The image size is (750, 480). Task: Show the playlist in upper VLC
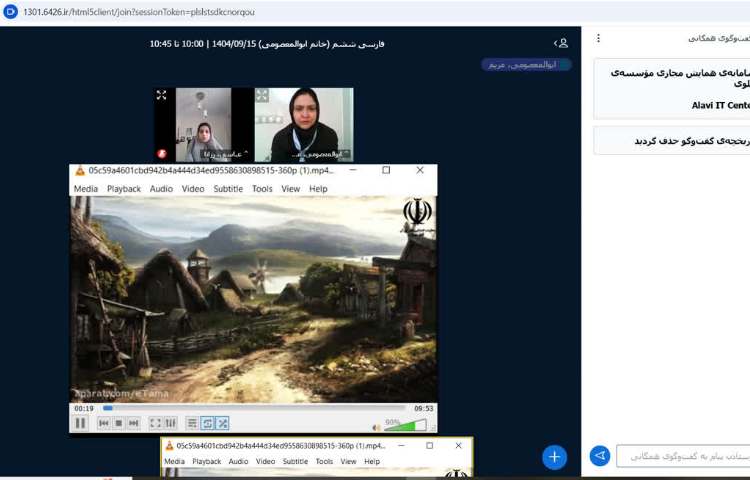coord(192,423)
